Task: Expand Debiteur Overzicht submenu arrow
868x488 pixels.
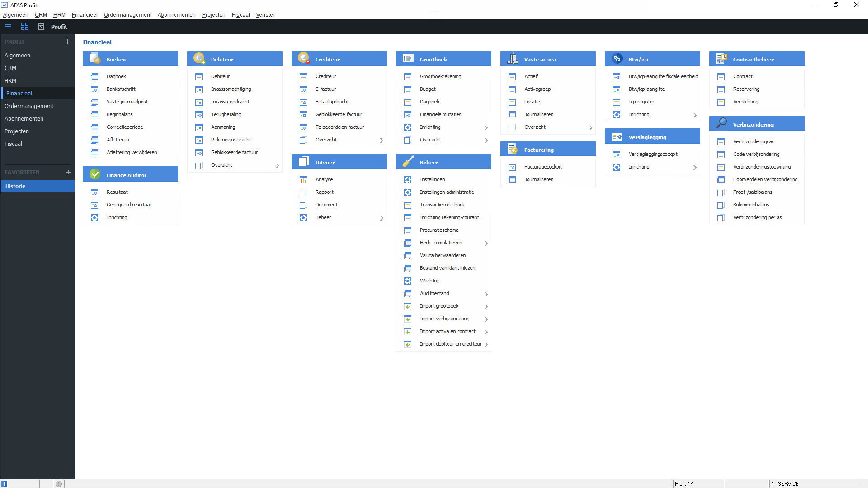Action: [277, 165]
